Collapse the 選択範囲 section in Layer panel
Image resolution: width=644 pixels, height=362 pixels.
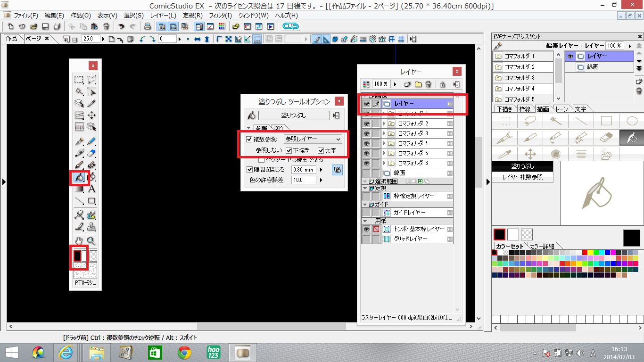(365, 181)
